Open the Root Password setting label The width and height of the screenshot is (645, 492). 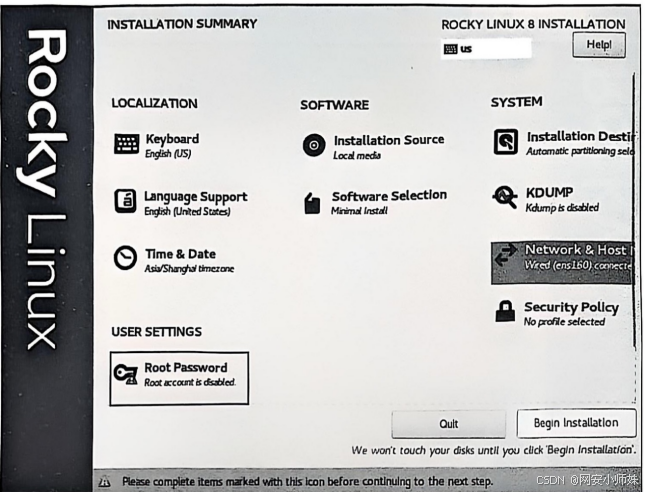coord(185,367)
